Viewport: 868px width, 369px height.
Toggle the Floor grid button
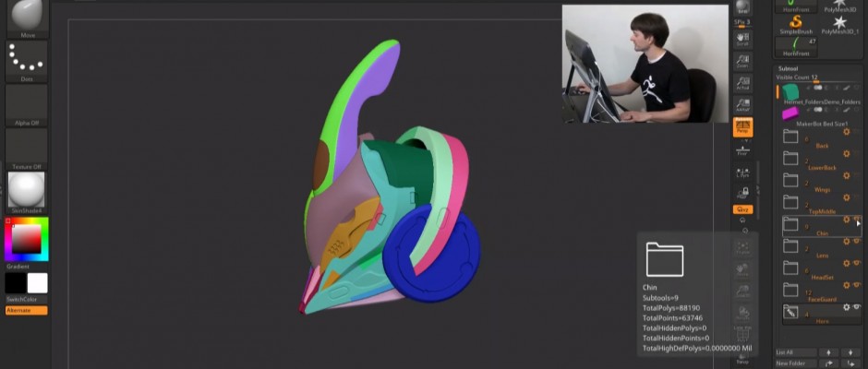point(741,149)
